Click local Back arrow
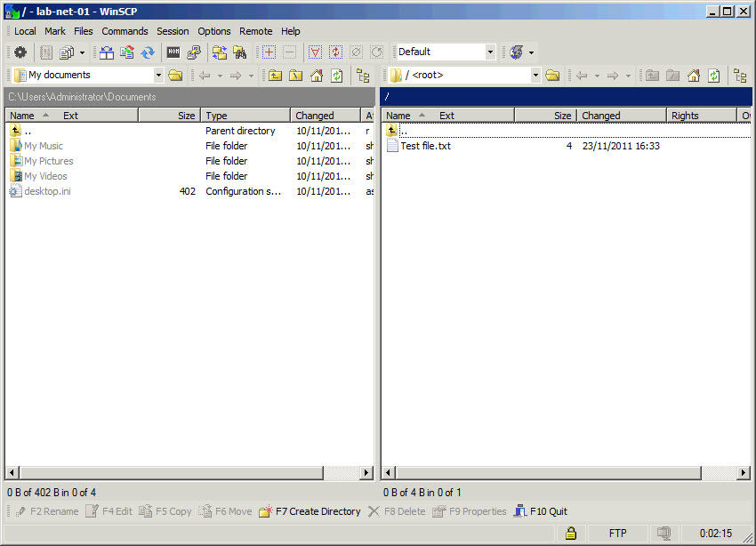Viewport: 756px width, 546px height. [205, 76]
